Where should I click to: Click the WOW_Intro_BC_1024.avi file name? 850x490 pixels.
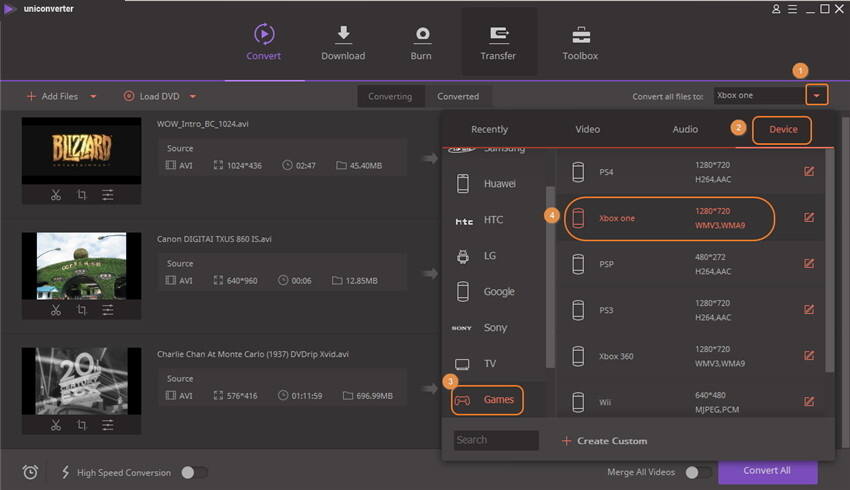[x=203, y=124]
